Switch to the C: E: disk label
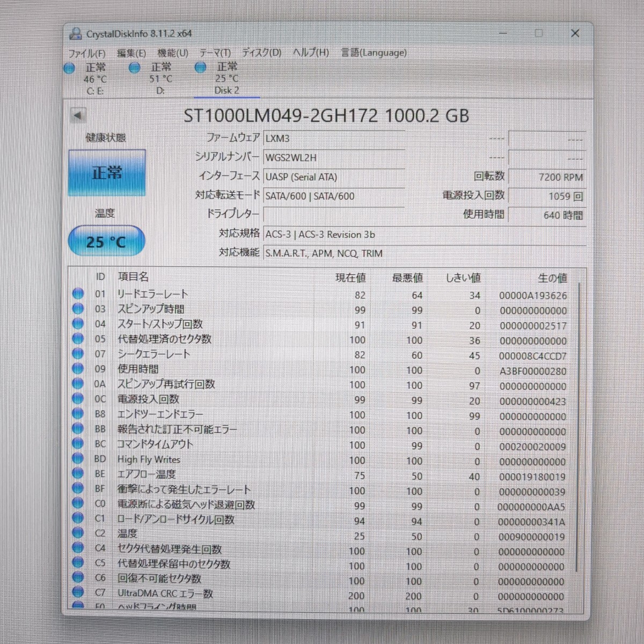 click(x=95, y=91)
